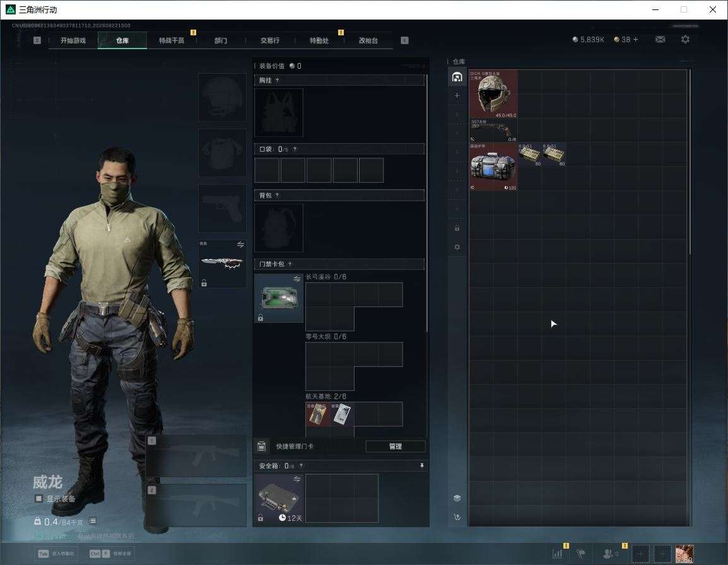Click the stack layers icon in the warehouse sidebar
728x565 pixels.
click(x=457, y=498)
